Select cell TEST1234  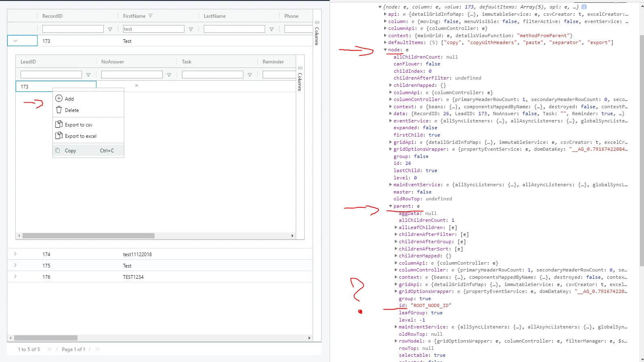133,277
